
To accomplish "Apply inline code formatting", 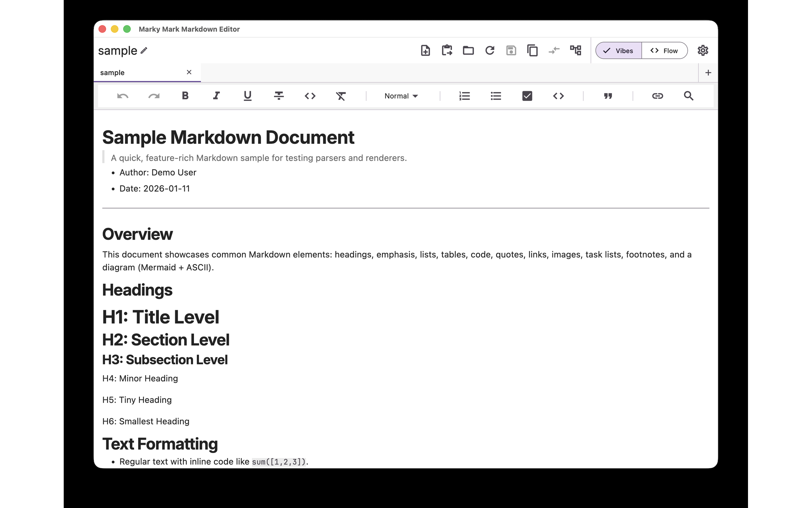I will click(310, 96).
